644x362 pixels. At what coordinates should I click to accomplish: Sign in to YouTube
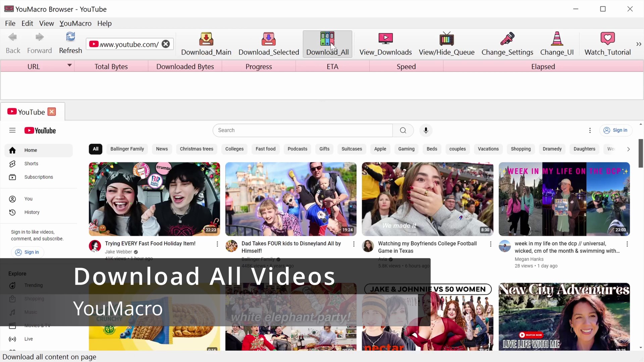[x=616, y=130]
